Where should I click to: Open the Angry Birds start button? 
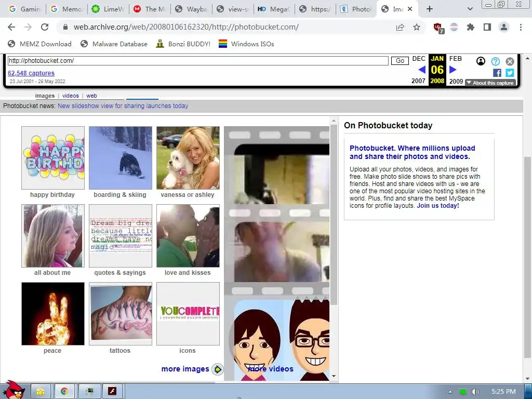coord(14,390)
